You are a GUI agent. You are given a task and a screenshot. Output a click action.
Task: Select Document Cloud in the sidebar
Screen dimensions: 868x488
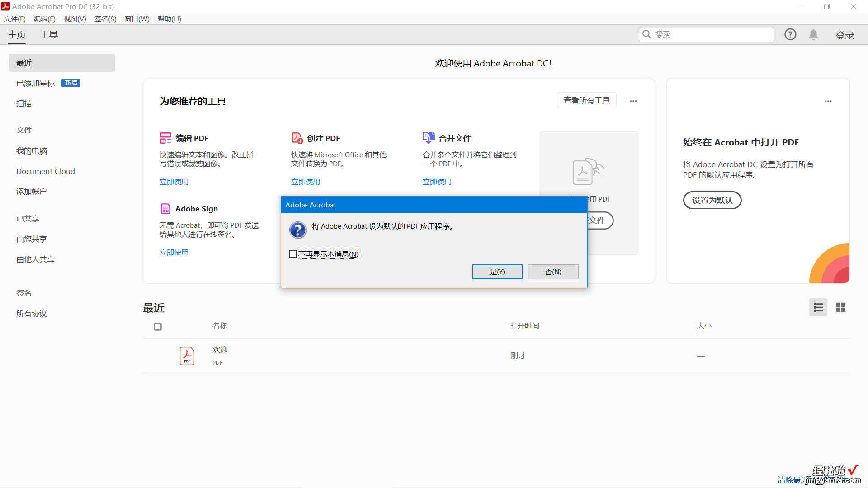click(46, 171)
